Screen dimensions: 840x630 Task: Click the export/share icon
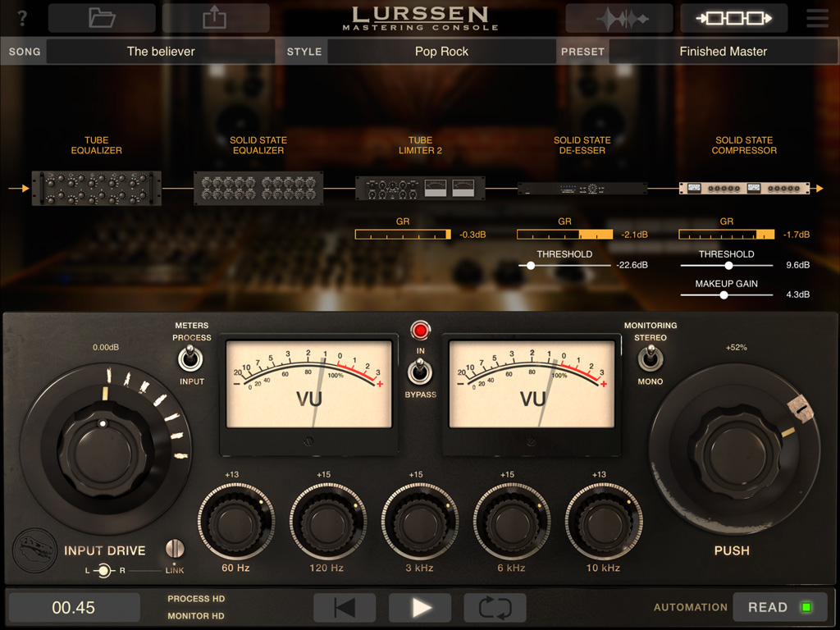coord(217,17)
